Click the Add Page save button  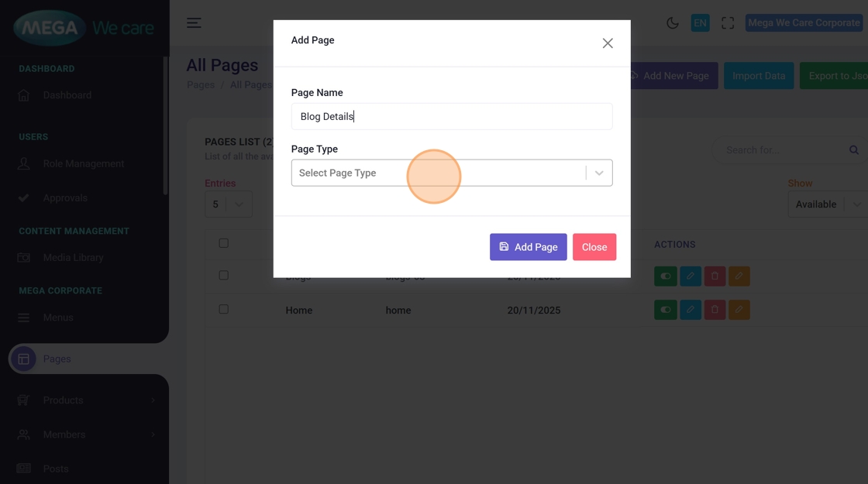[528, 247]
